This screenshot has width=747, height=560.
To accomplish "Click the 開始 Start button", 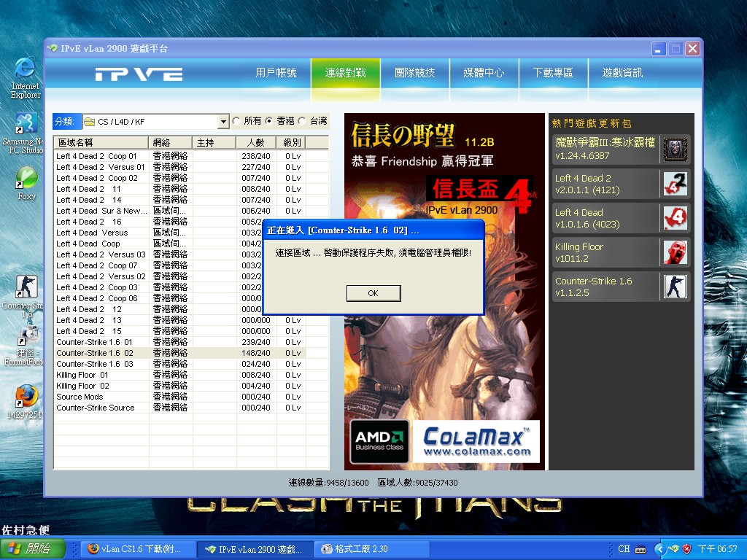I will pyautogui.click(x=32, y=548).
